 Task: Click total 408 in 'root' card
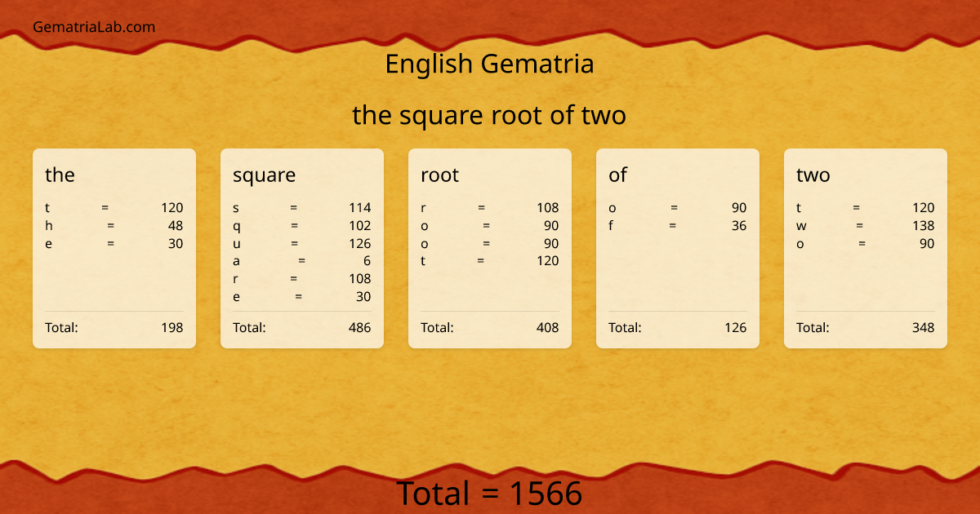(x=548, y=328)
